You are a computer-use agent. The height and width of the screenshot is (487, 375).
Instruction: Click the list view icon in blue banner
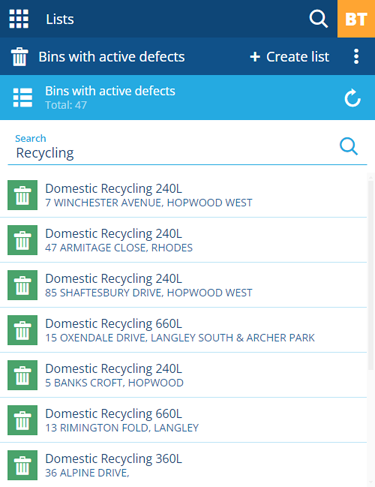click(23, 98)
